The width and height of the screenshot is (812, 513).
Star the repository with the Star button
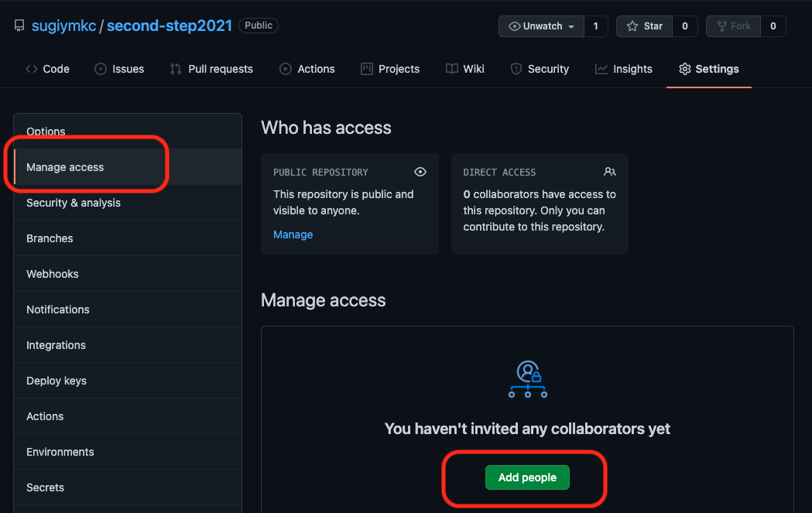645,26
